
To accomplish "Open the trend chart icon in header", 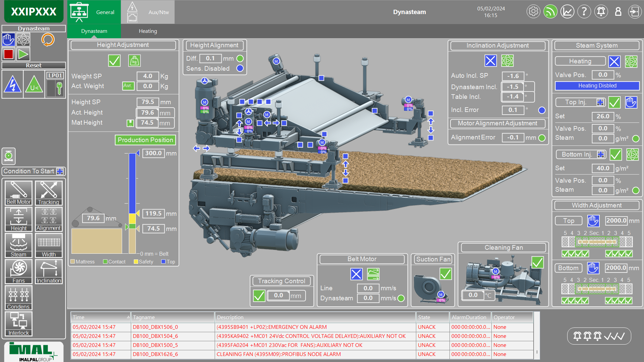I will click(567, 12).
